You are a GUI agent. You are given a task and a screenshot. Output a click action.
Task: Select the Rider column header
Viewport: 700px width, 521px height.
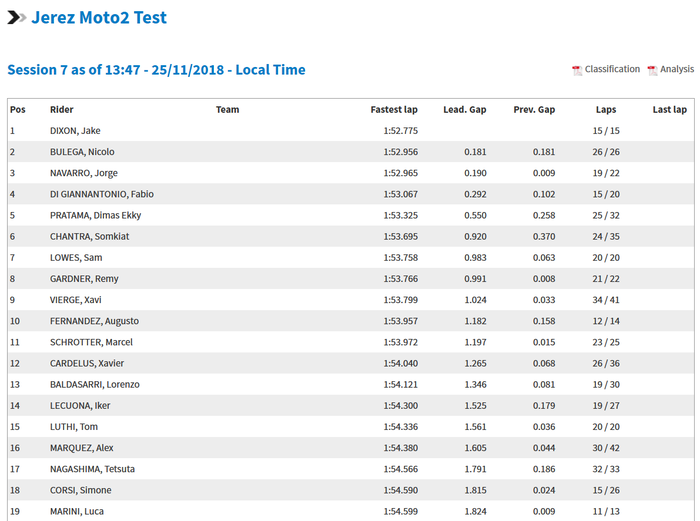(x=62, y=110)
